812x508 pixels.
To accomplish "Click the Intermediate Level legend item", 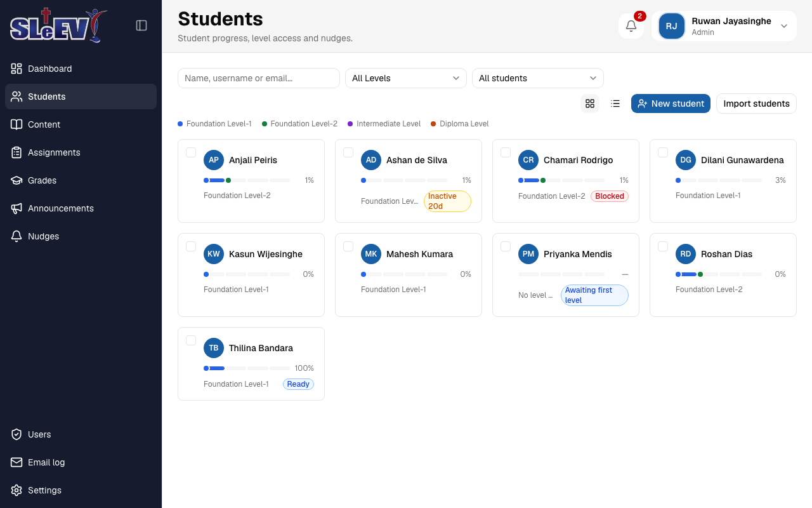I will [384, 124].
